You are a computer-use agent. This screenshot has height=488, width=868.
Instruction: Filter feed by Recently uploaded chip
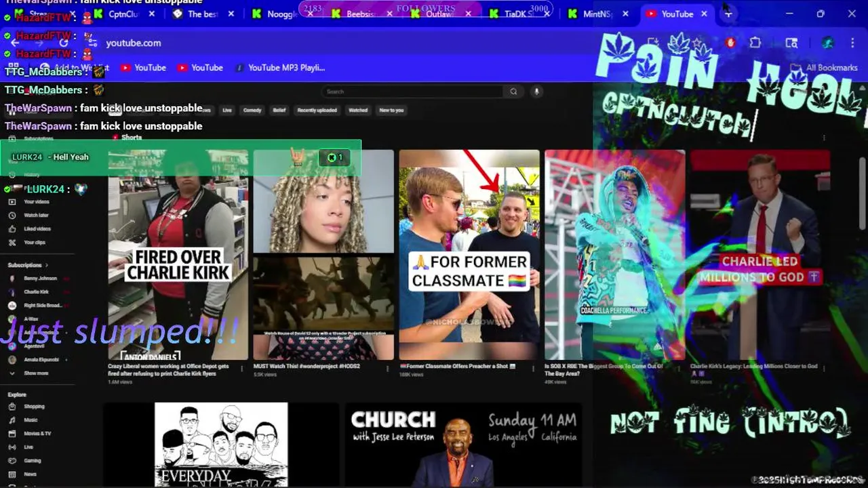317,110
